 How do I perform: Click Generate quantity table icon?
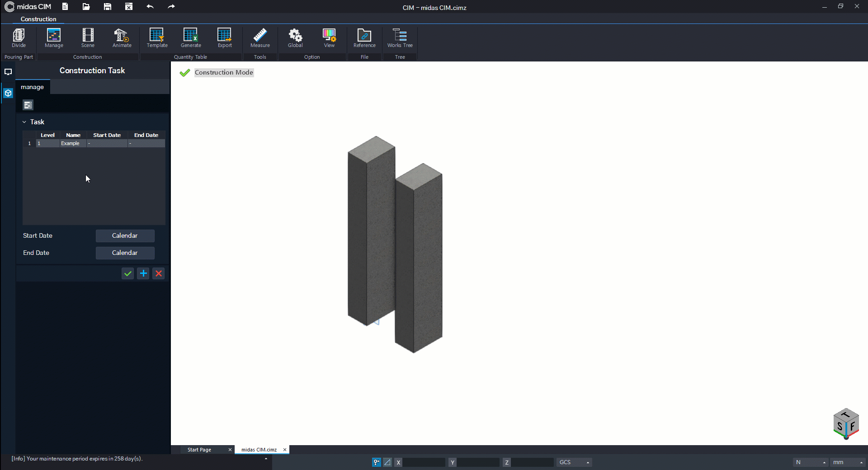coord(191,38)
